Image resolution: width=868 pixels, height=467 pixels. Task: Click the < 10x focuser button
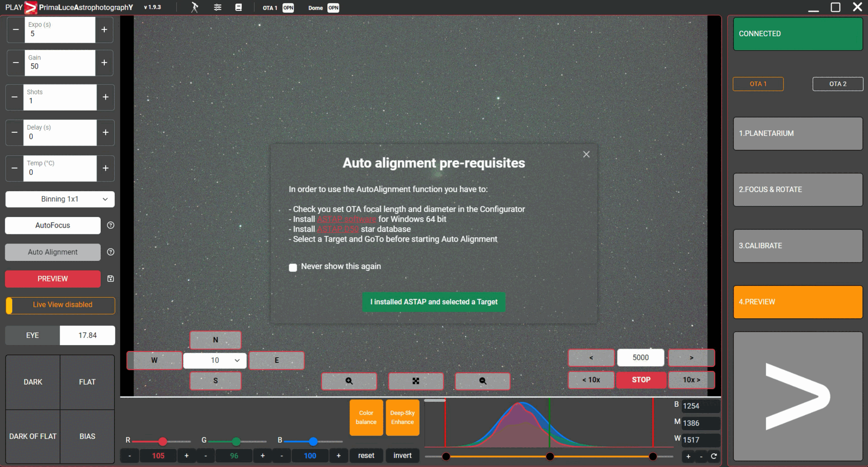click(x=591, y=380)
